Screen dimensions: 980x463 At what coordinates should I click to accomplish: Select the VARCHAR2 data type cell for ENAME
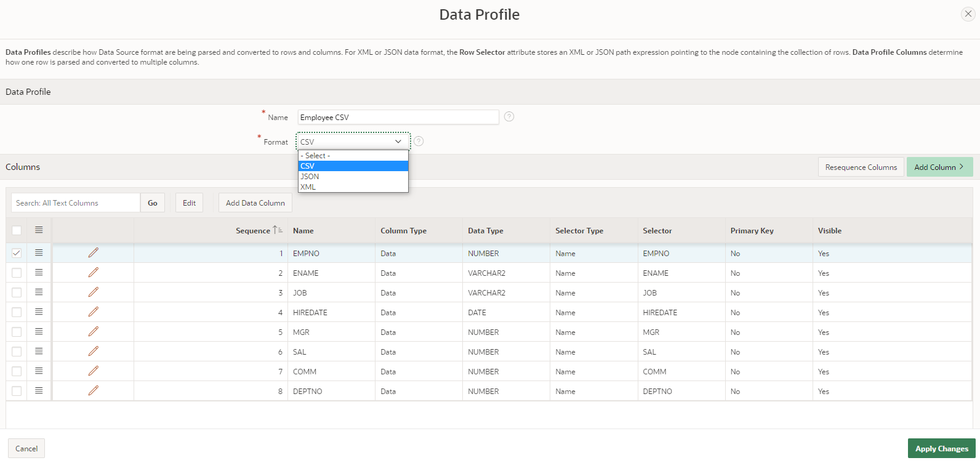(506, 273)
